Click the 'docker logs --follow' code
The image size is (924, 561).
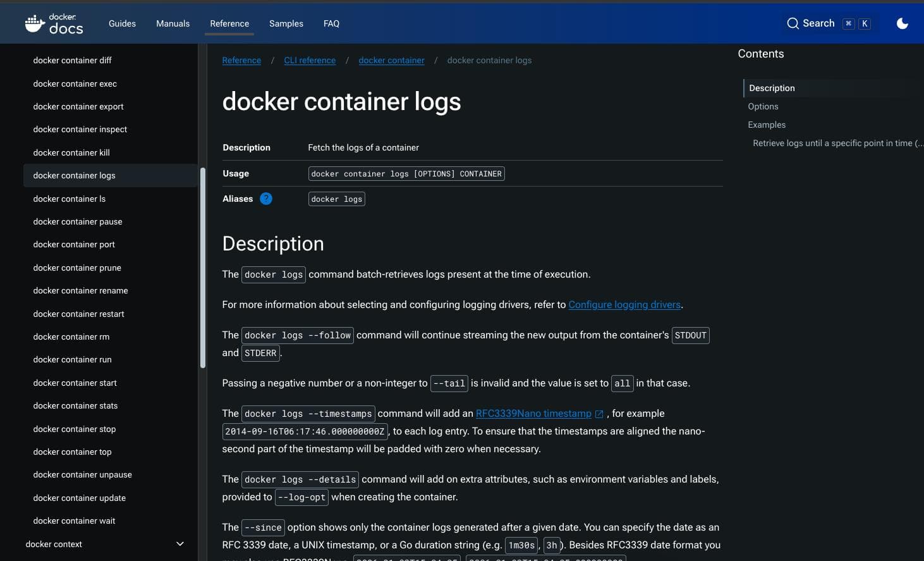(298, 335)
